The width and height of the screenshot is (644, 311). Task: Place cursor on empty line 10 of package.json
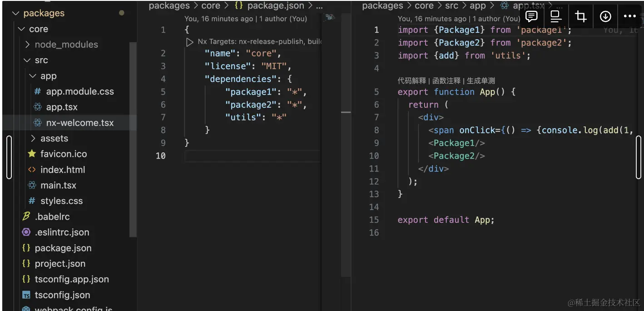point(252,156)
